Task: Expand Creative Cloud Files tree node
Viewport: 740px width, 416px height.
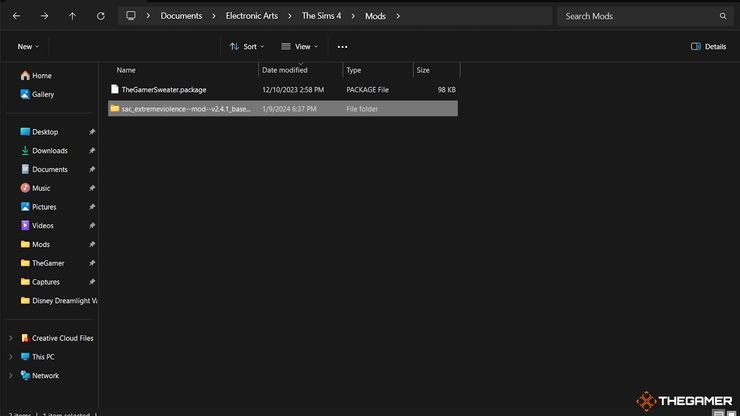Action: (11, 338)
